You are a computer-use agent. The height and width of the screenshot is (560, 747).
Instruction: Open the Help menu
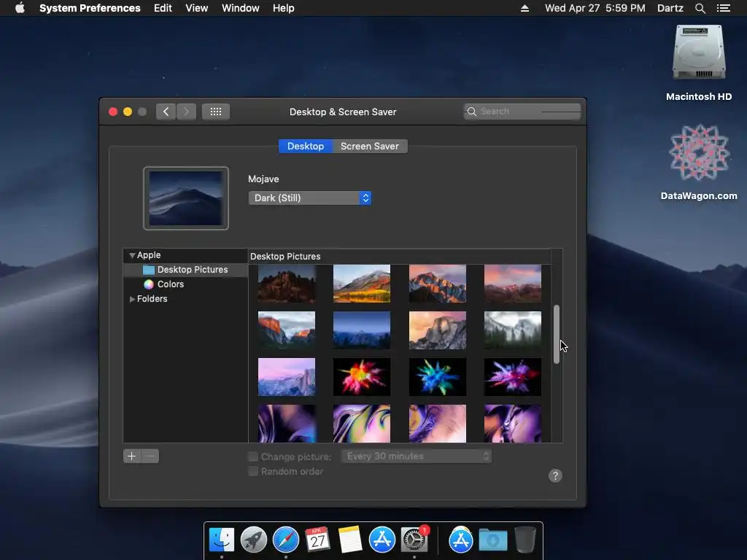[284, 8]
